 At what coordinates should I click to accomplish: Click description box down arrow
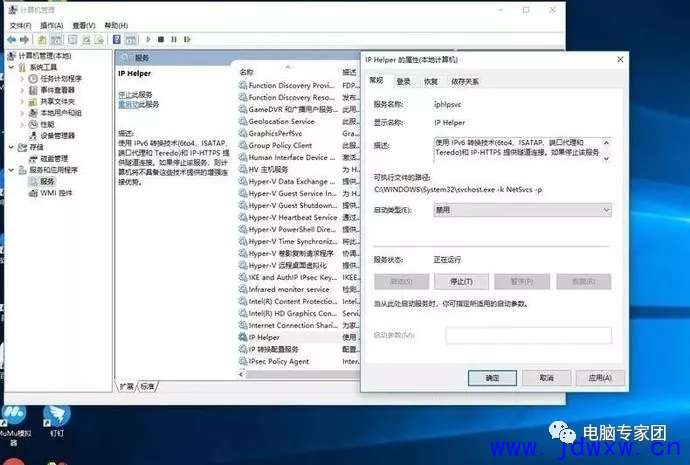pyautogui.click(x=606, y=159)
